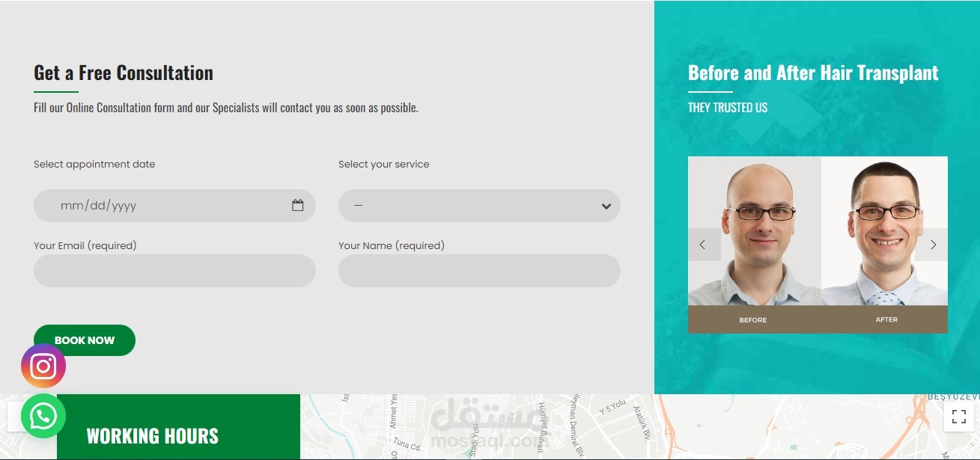
Task: Toggle fullscreen view of the map
Action: click(x=959, y=417)
